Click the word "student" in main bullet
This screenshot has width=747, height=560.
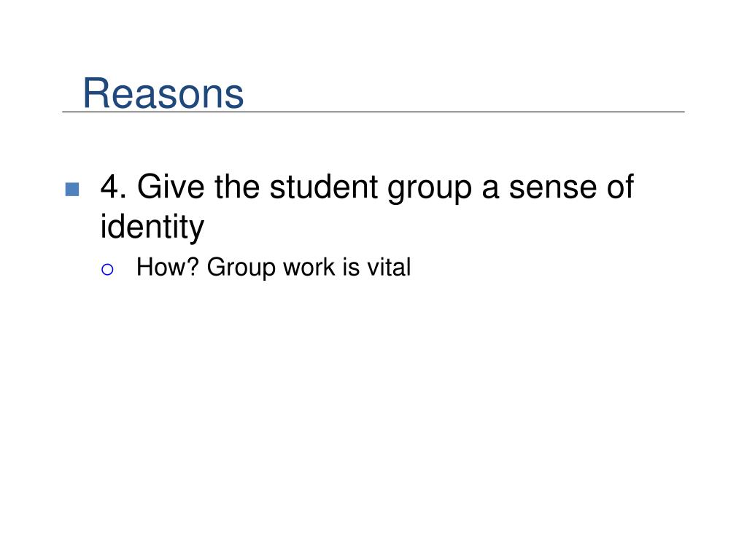pos(324,187)
